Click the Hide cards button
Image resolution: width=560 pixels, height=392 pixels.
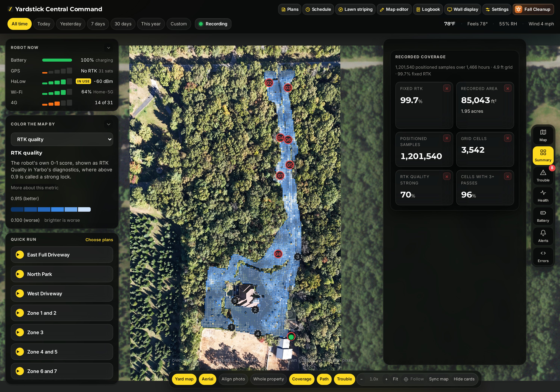(464, 379)
